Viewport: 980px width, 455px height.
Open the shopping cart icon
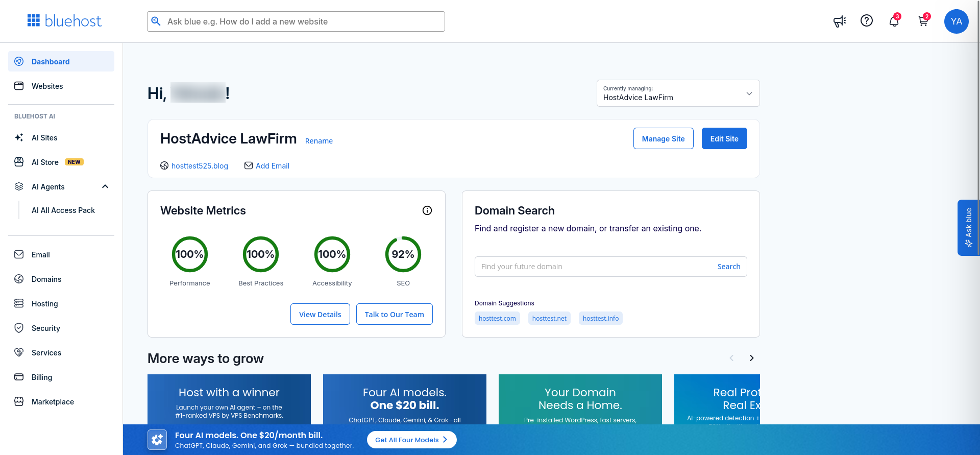(x=923, y=21)
